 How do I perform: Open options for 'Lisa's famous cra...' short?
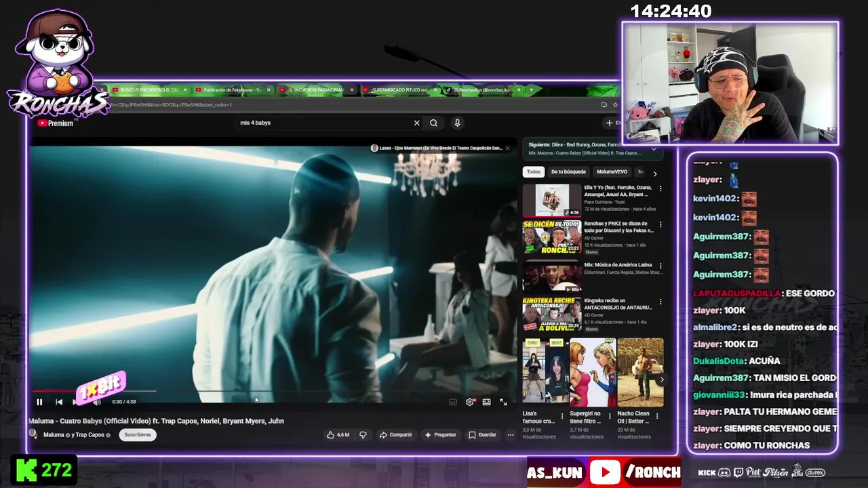(562, 415)
